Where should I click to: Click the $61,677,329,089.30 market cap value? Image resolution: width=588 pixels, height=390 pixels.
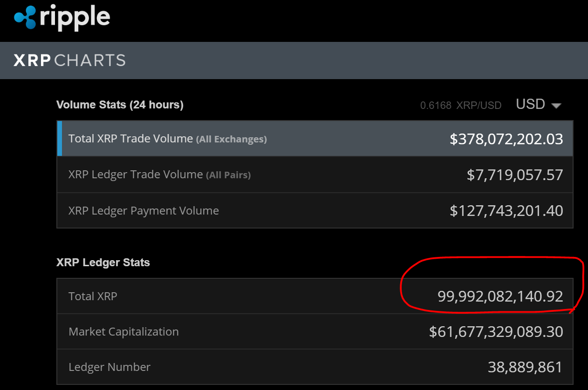tap(496, 332)
